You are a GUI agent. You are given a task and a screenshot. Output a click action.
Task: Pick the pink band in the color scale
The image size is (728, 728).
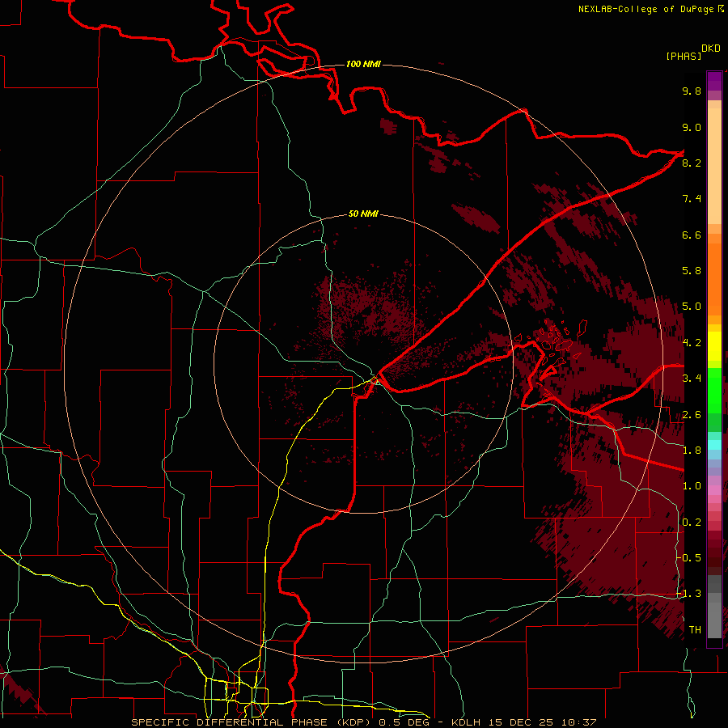tap(714, 490)
